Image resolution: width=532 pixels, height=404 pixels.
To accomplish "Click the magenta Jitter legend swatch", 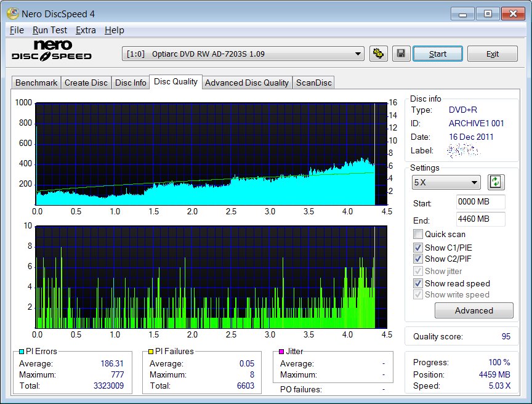I will pos(281,352).
